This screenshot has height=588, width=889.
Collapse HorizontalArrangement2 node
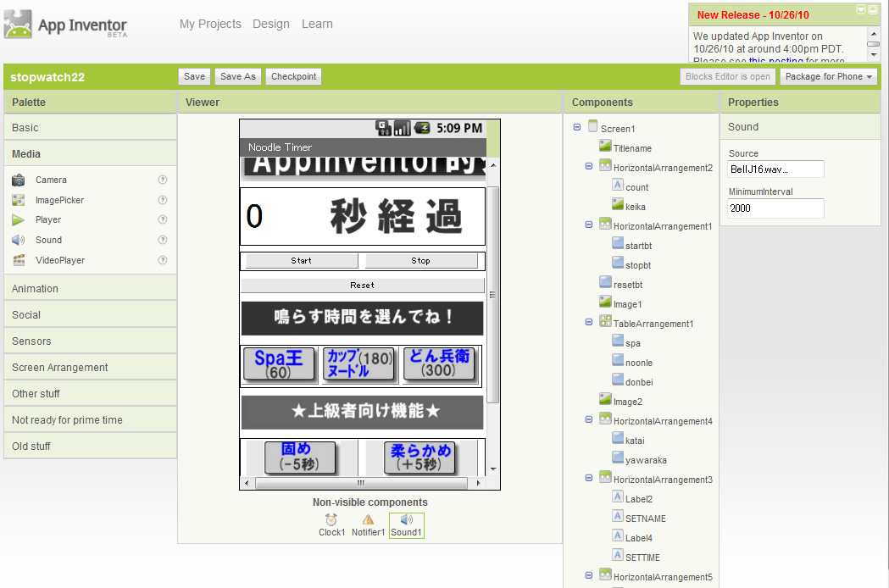coord(589,166)
